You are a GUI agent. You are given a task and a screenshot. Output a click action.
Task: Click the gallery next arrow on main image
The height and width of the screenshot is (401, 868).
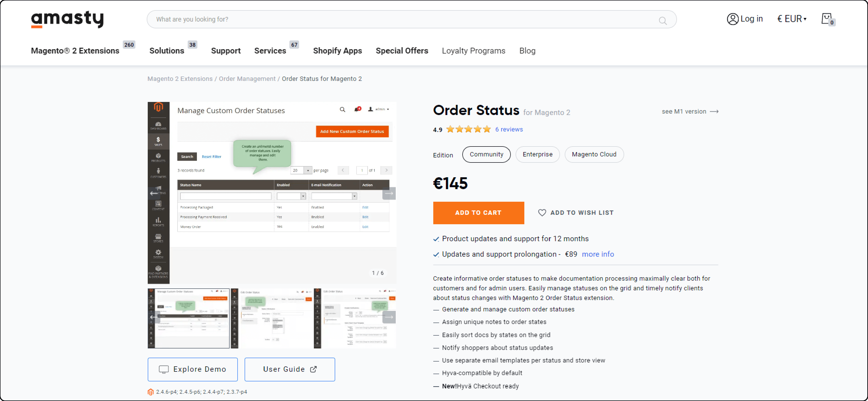[389, 193]
